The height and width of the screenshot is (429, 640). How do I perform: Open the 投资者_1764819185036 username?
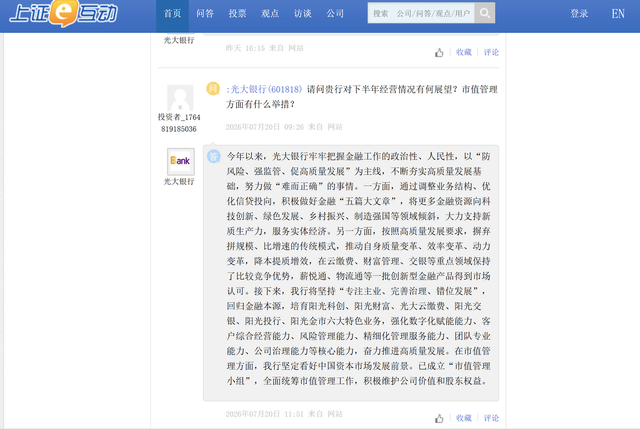179,123
